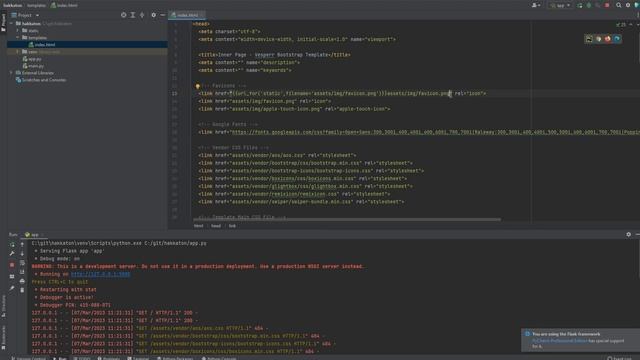Click PyCharm Professional Edition link in notification
The image size is (640, 360).
[x=559, y=340]
